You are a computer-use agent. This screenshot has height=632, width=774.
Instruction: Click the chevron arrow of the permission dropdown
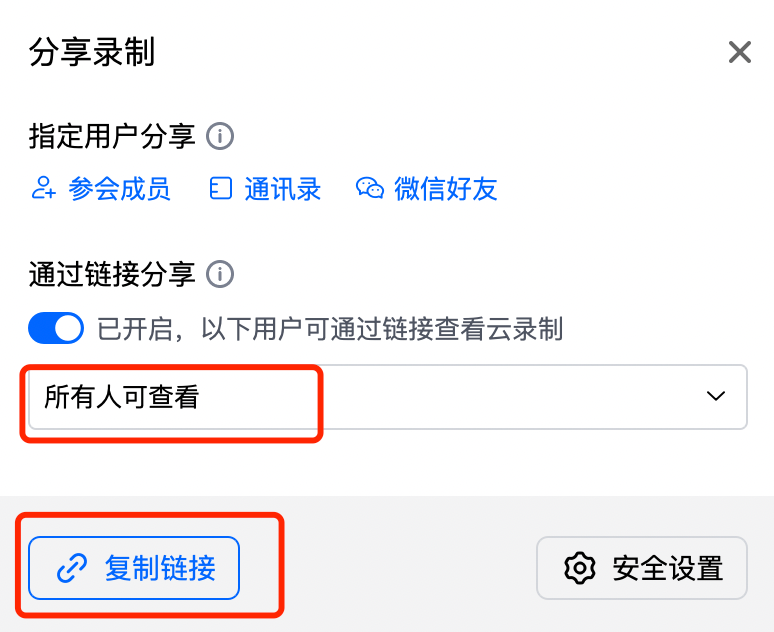(716, 397)
